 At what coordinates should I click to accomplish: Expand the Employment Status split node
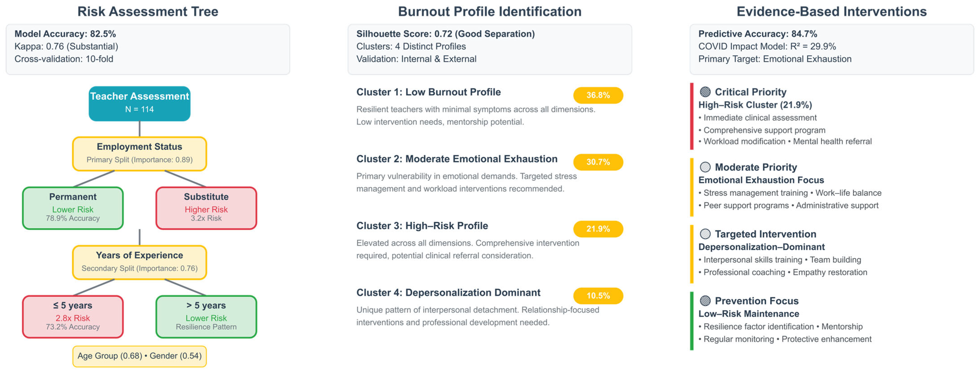click(x=140, y=154)
